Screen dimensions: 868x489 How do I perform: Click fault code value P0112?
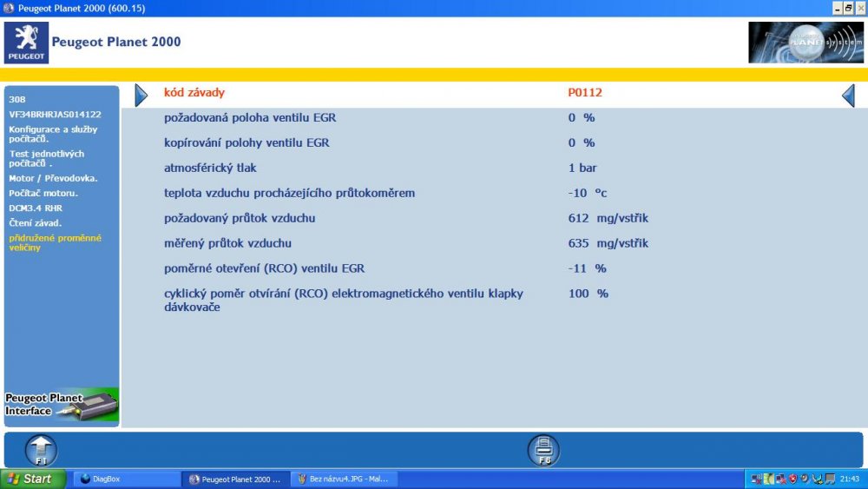tap(585, 92)
